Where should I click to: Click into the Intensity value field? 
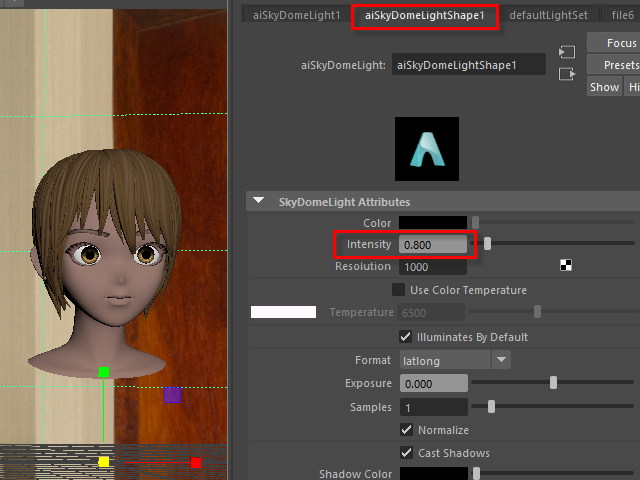click(x=433, y=244)
